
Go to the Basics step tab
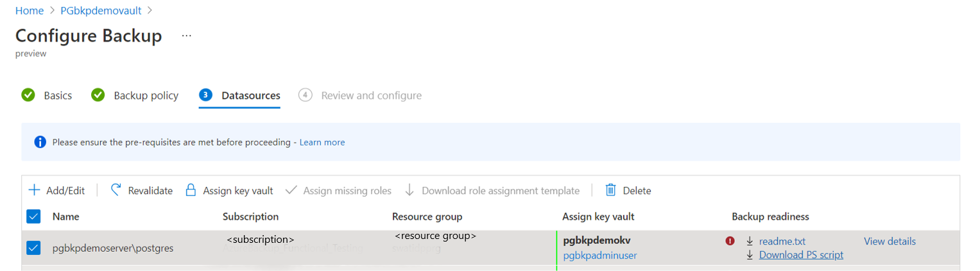pos(58,95)
